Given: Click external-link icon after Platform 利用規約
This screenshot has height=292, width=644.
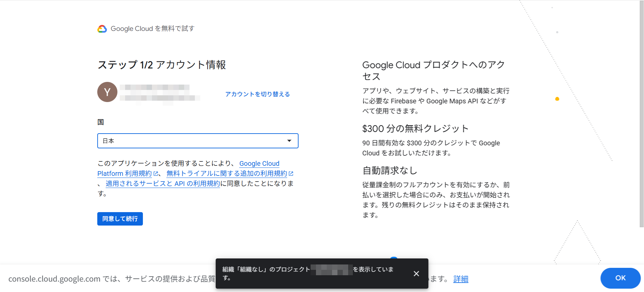Looking at the screenshot, I should [x=156, y=174].
